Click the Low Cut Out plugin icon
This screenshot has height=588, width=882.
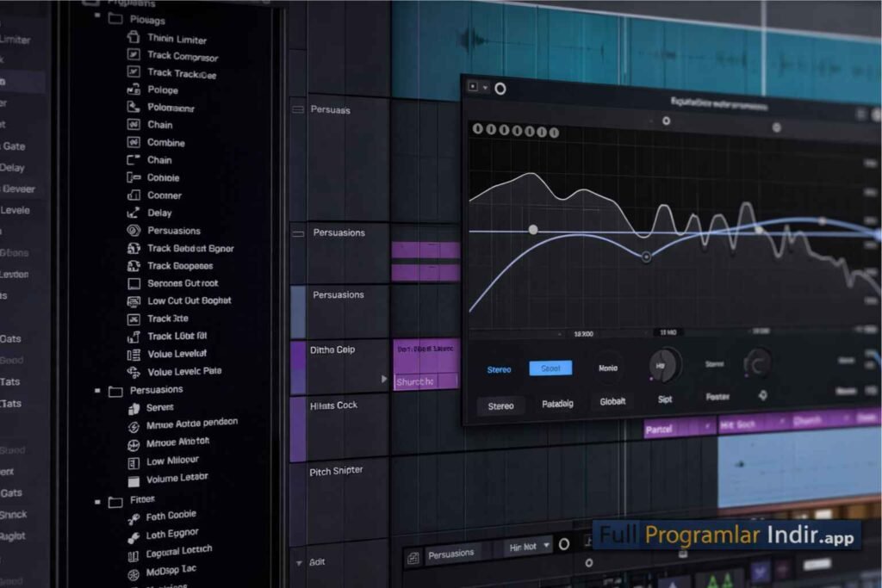click(134, 300)
